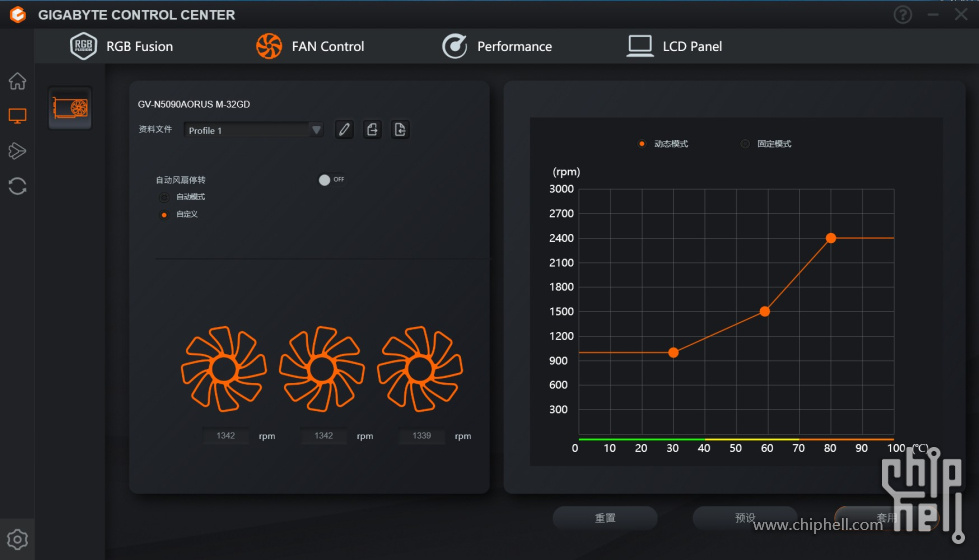979x560 pixels.
Task: Click the GV-N5090AORUS M-32GD device name
Action: point(194,104)
